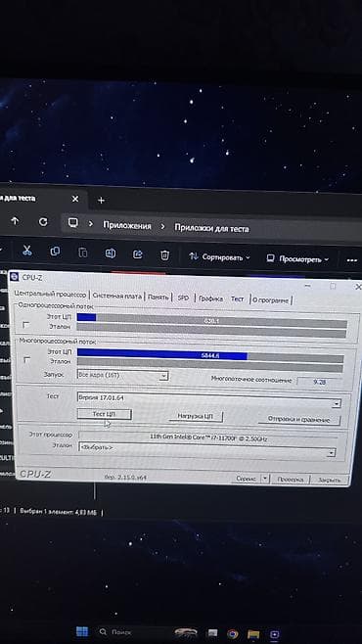Select the Тест tab in CPU-Z

tap(237, 299)
